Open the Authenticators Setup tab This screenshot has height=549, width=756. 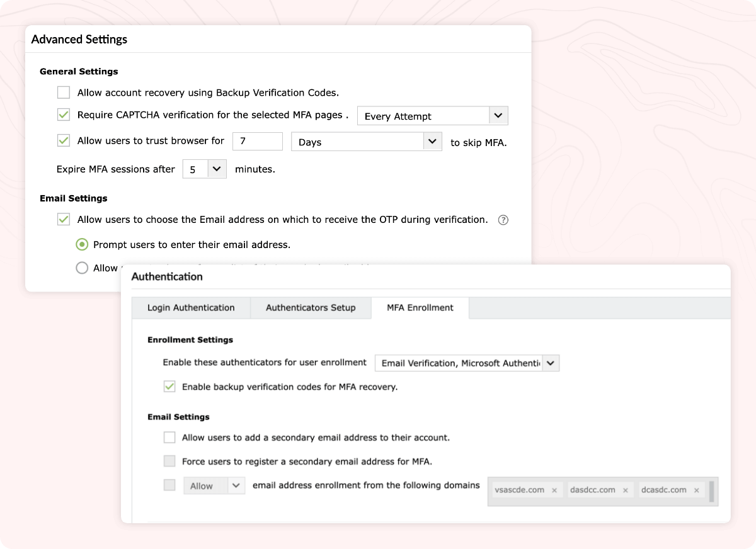pos(311,308)
